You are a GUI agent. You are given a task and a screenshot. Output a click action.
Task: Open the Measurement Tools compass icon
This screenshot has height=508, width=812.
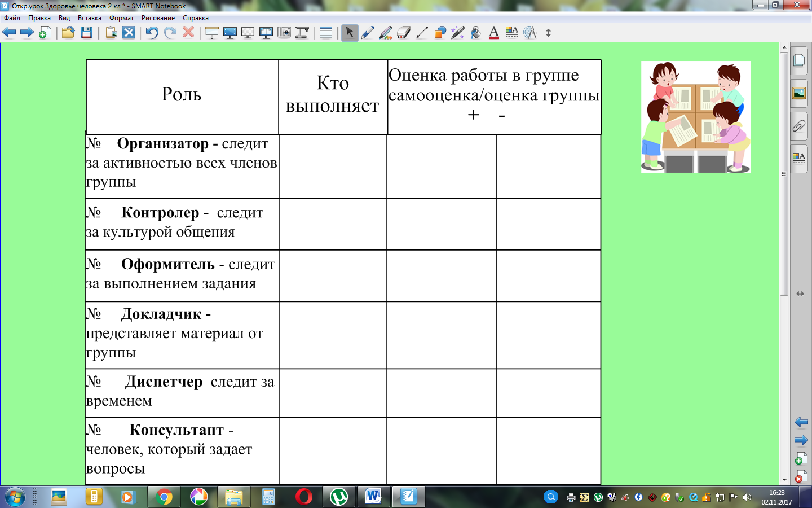pyautogui.click(x=530, y=33)
